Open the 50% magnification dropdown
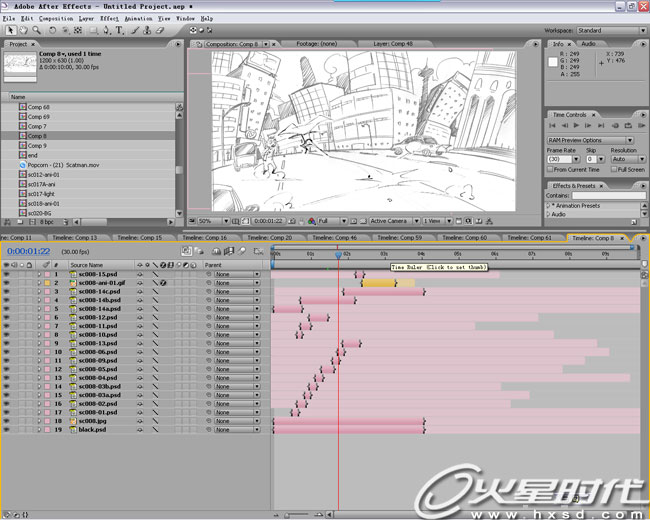The image size is (650, 520). coord(213,221)
